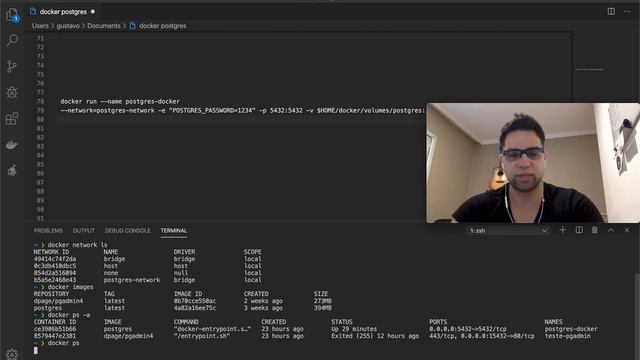Click the 394MB size value in terminal
The width and height of the screenshot is (640, 360).
click(322, 308)
